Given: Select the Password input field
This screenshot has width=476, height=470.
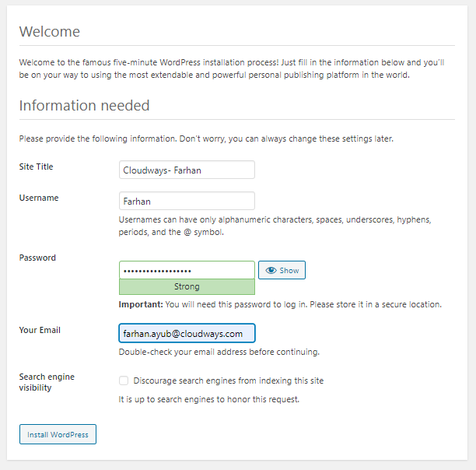Looking at the screenshot, I should tap(187, 270).
